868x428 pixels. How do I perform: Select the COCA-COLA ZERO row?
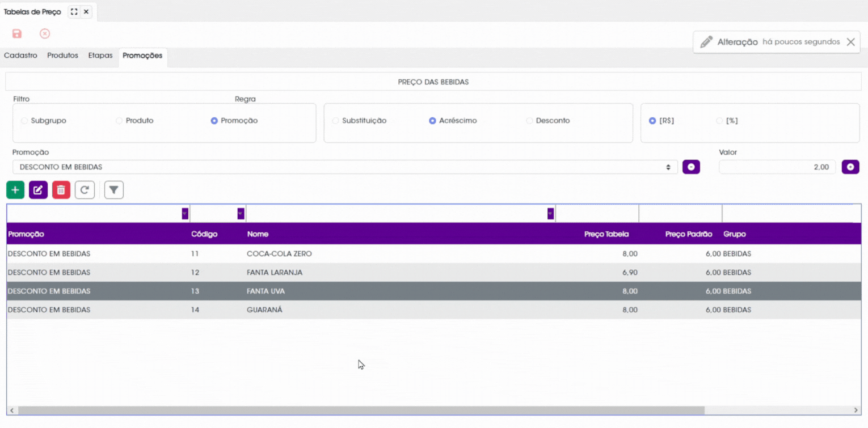(433, 254)
